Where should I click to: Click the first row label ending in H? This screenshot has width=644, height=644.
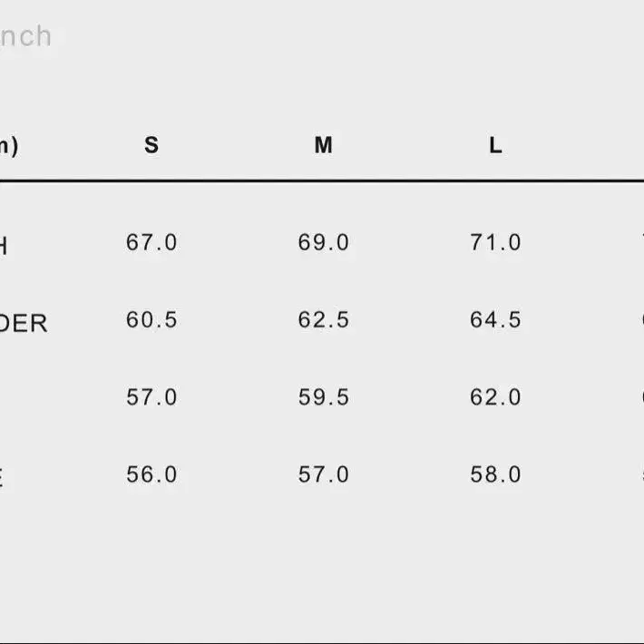pyautogui.click(x=4, y=247)
